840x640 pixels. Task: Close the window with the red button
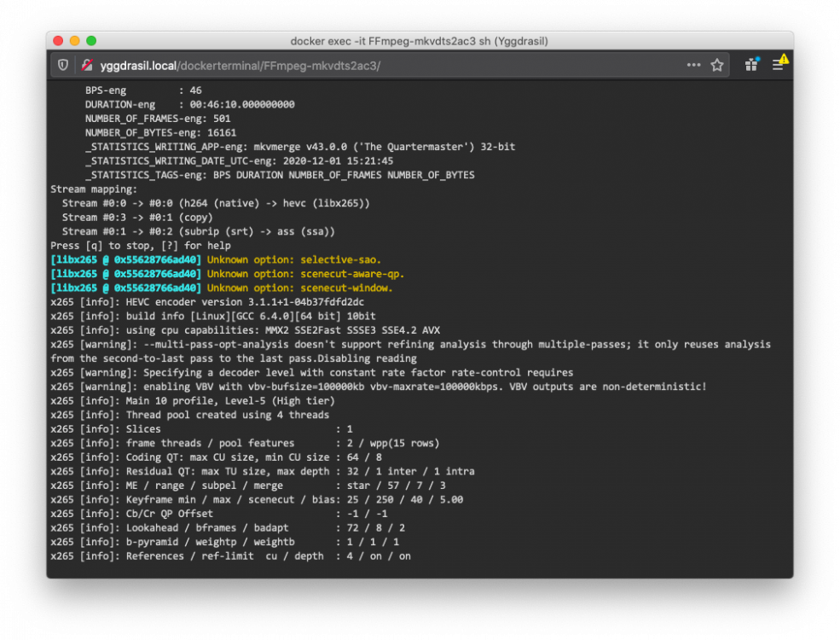pyautogui.click(x=58, y=41)
